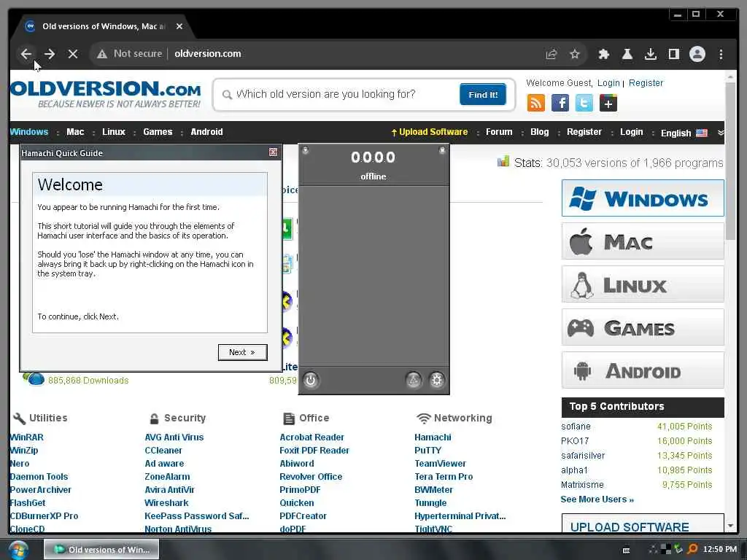Open the Hamachi link under Networking
747x560 pixels.
(433, 437)
